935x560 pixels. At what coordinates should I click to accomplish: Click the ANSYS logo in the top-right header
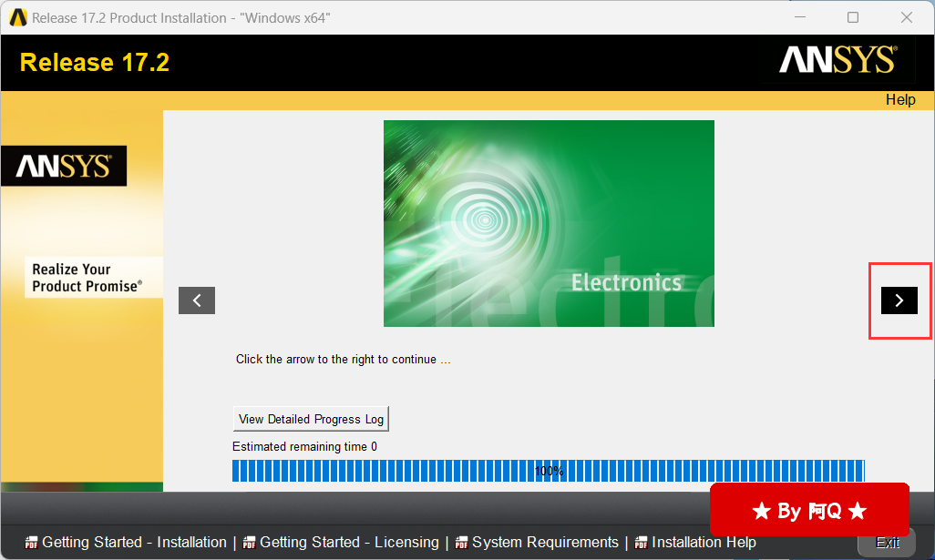click(x=837, y=61)
